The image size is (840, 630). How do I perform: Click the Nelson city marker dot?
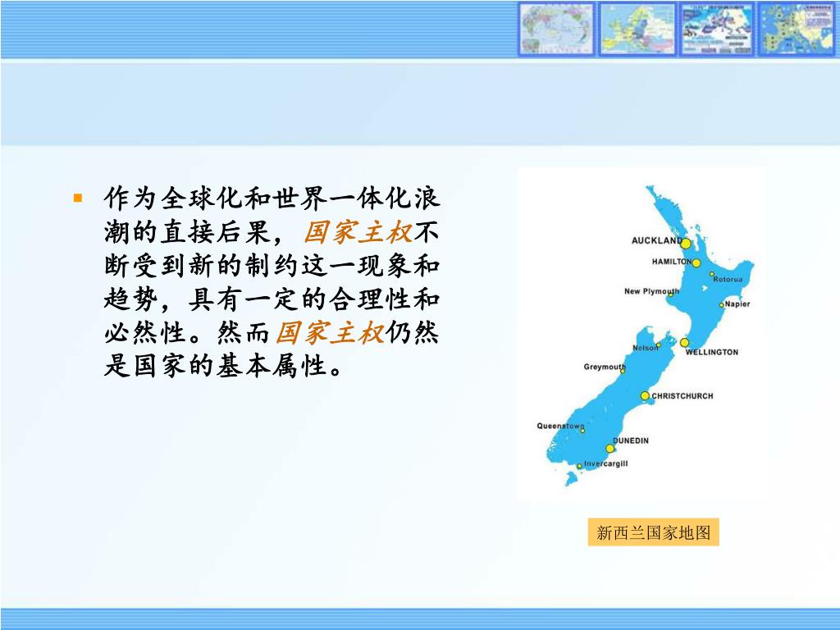[x=659, y=345]
